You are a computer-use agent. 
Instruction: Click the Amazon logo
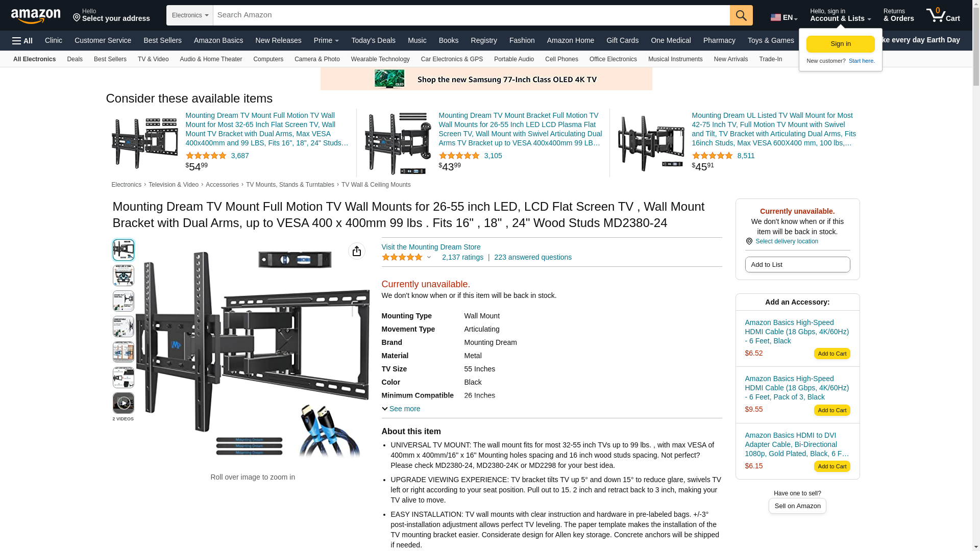point(36,16)
